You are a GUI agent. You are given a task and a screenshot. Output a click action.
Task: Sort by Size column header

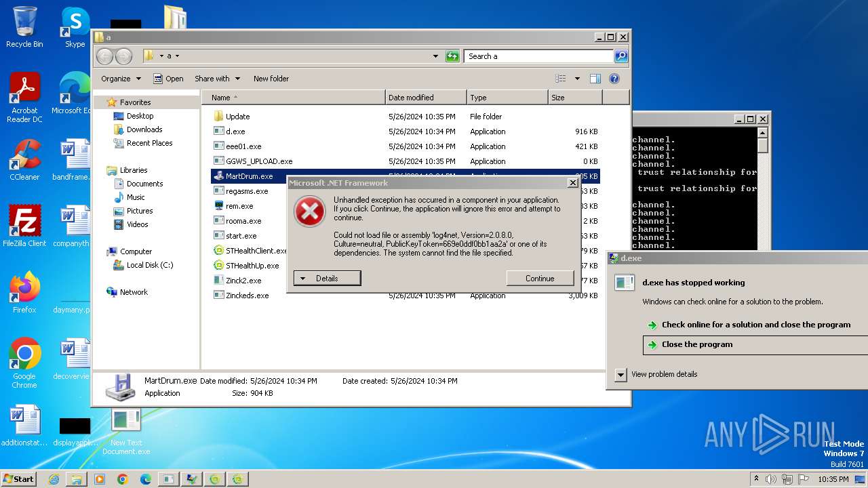pos(575,98)
